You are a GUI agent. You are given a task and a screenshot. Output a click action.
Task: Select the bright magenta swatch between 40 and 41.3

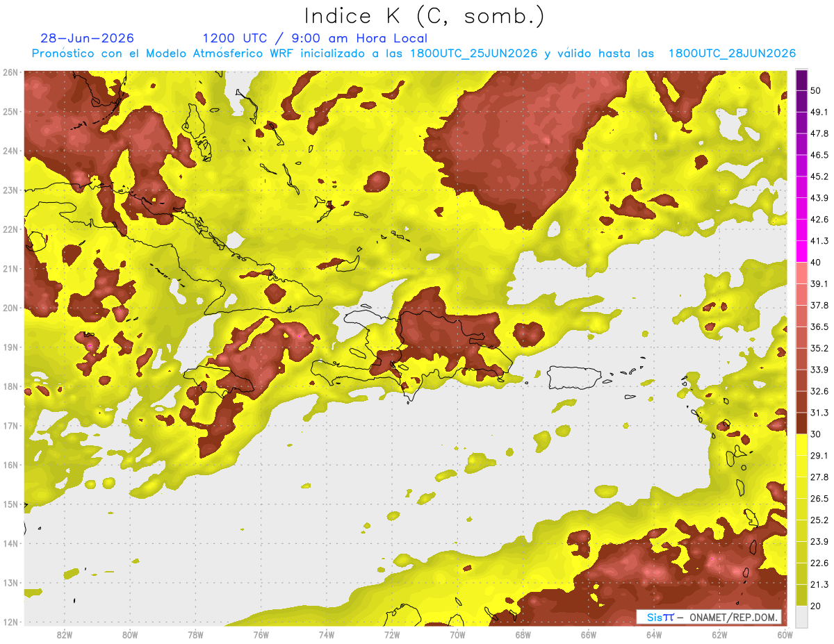point(801,251)
